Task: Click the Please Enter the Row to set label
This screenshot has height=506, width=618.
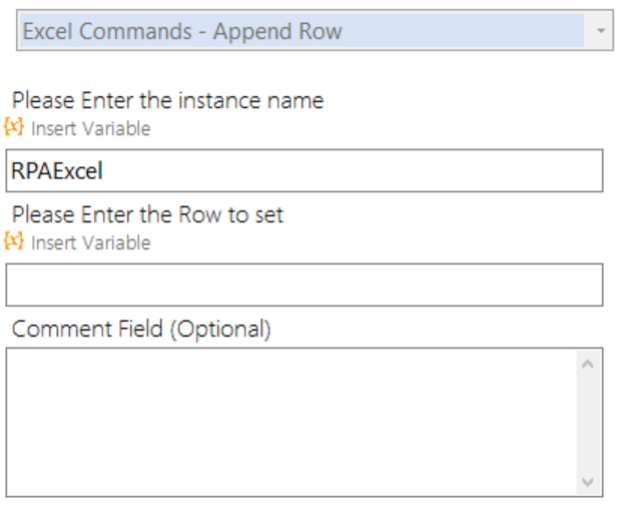Action: click(148, 215)
